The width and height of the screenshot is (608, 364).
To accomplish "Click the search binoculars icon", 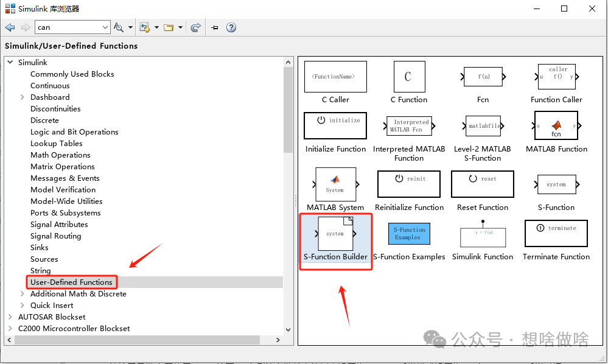I will pyautogui.click(x=119, y=27).
